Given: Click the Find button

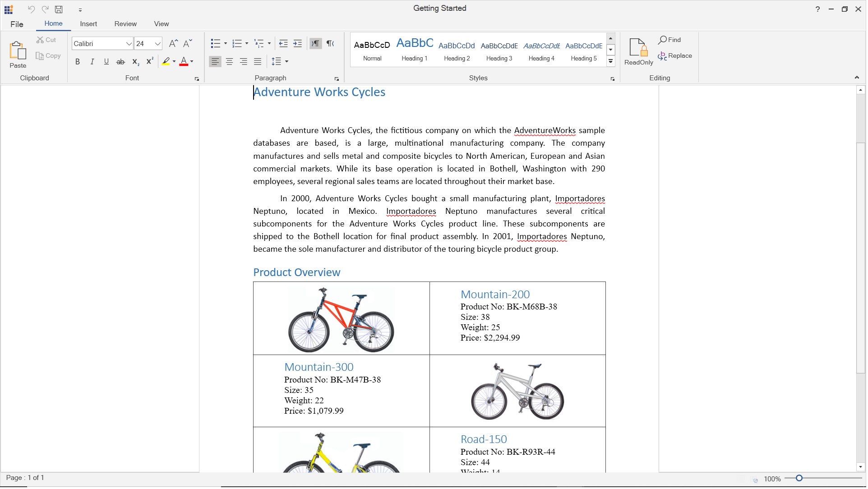Looking at the screenshot, I should (x=669, y=40).
